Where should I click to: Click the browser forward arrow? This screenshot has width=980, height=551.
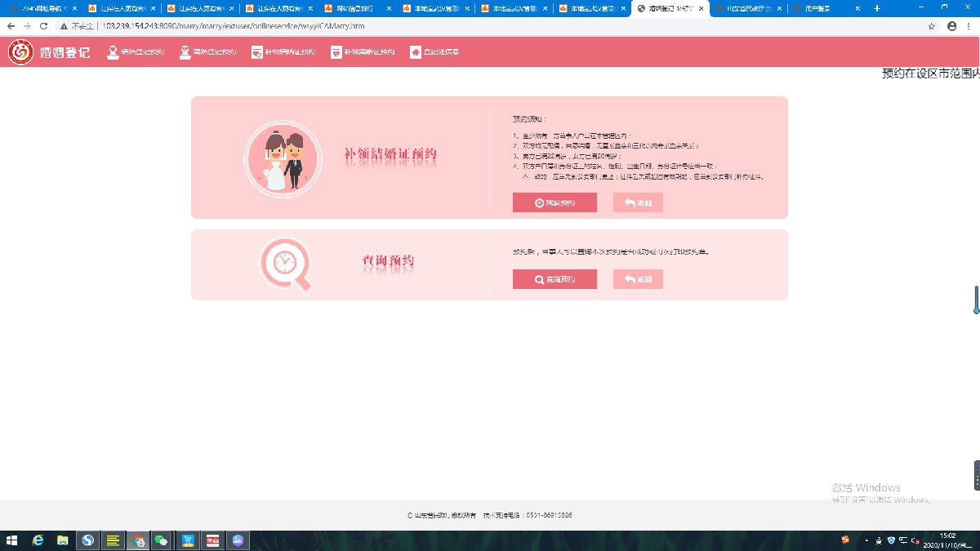point(29,26)
